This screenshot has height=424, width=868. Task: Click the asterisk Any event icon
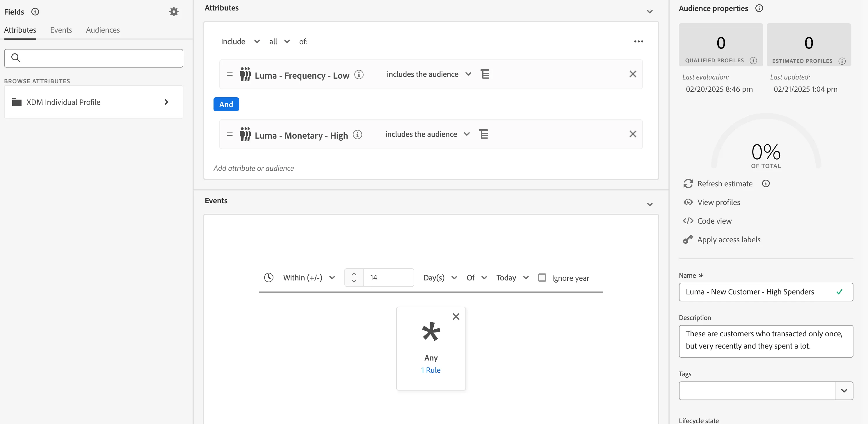[431, 332]
